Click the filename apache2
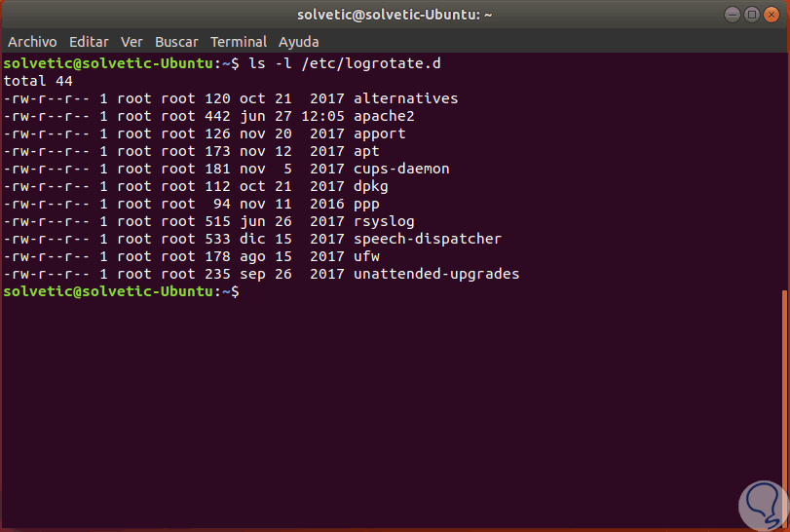The height and width of the screenshot is (532, 790). tap(384, 116)
